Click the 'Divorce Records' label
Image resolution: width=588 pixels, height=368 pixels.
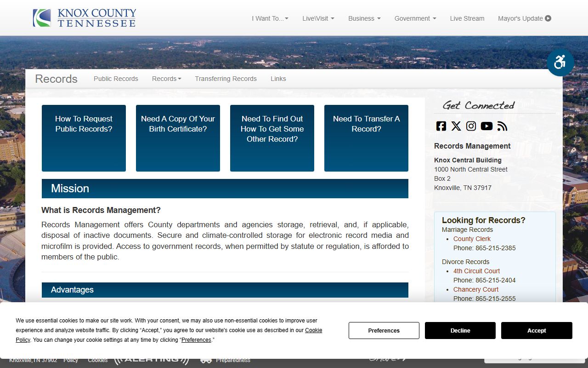click(466, 262)
